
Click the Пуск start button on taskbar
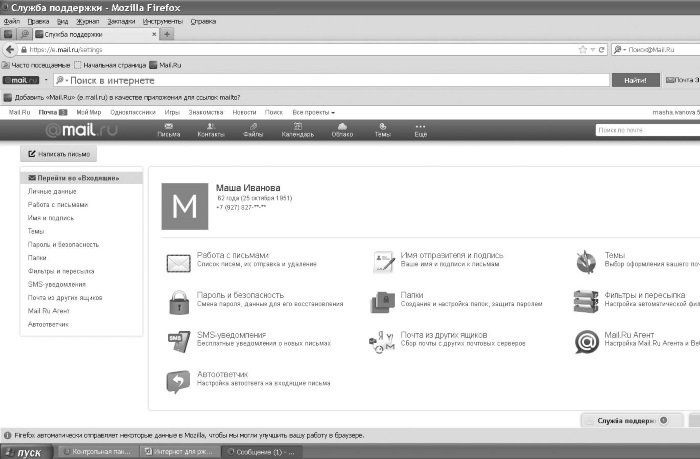(26, 452)
